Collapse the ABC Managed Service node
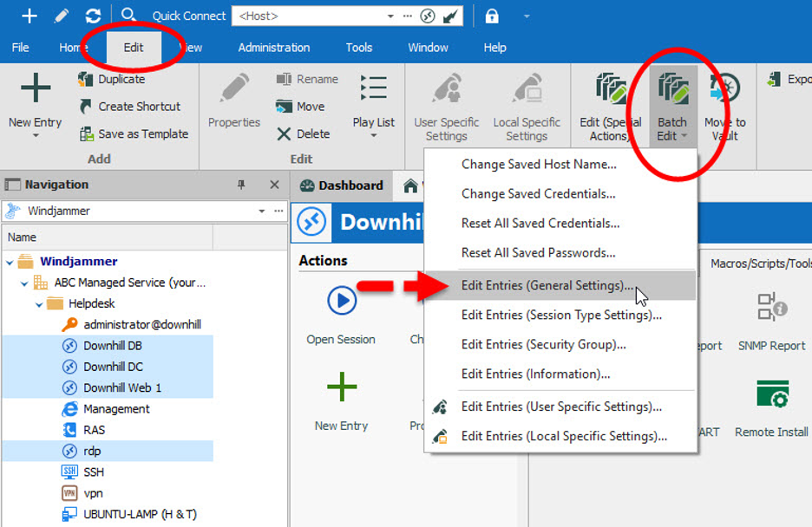Screen dimensions: 812x527 24,283
